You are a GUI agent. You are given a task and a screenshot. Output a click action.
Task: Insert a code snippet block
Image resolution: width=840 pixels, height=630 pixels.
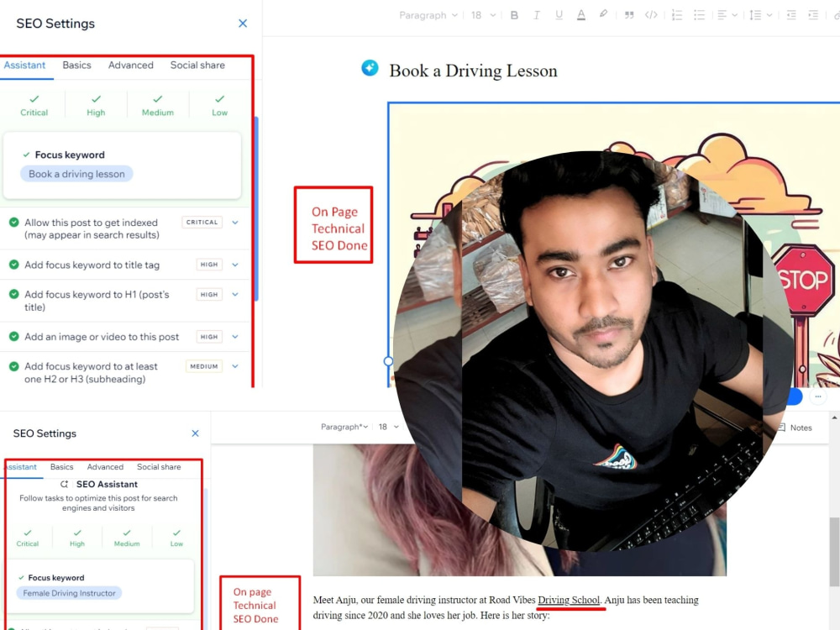[651, 15]
